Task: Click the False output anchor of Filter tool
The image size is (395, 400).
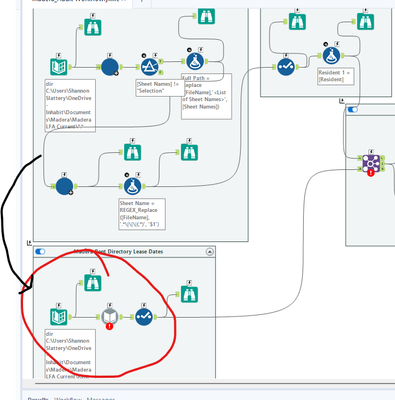Action: click(x=161, y=72)
